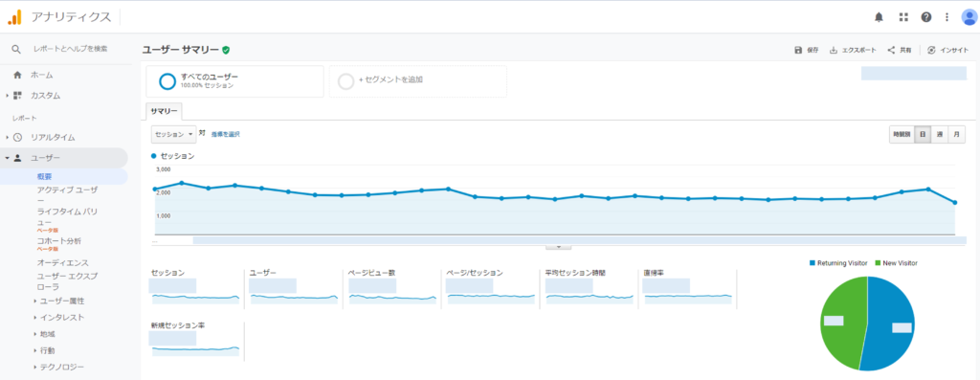
Task: Click + セグメントを追加 box
Action: pos(417,81)
